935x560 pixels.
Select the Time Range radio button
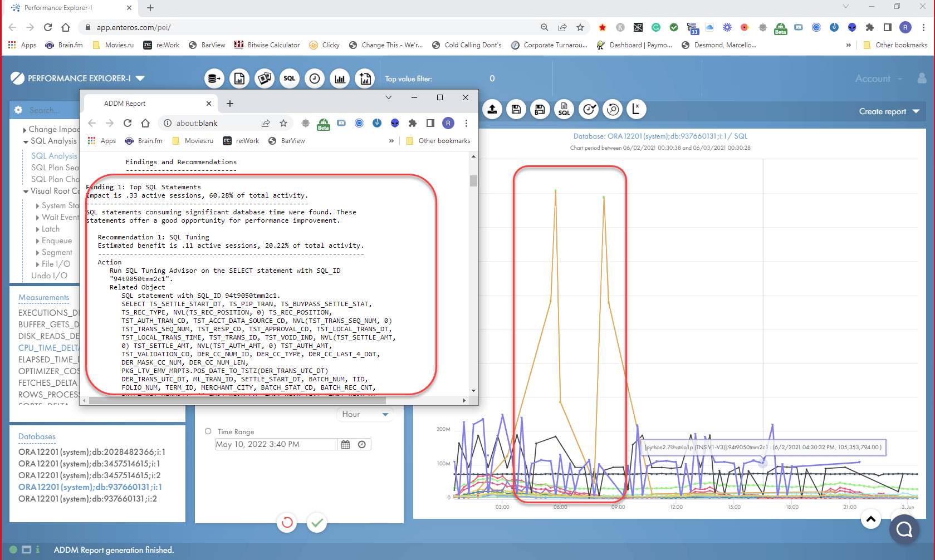click(x=208, y=431)
